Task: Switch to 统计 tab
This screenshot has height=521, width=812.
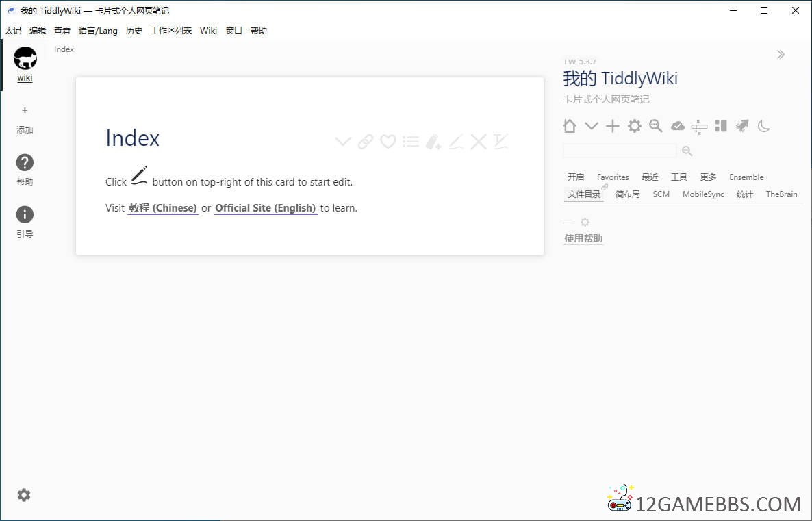Action: tap(745, 194)
